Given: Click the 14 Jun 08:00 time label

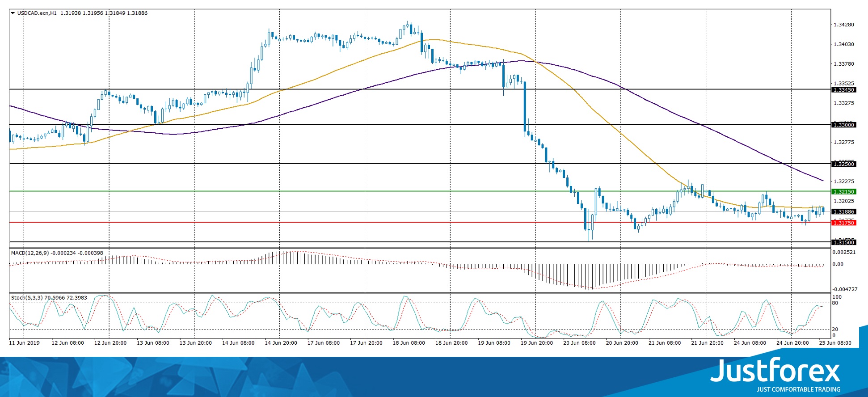Looking at the screenshot, I should point(238,343).
